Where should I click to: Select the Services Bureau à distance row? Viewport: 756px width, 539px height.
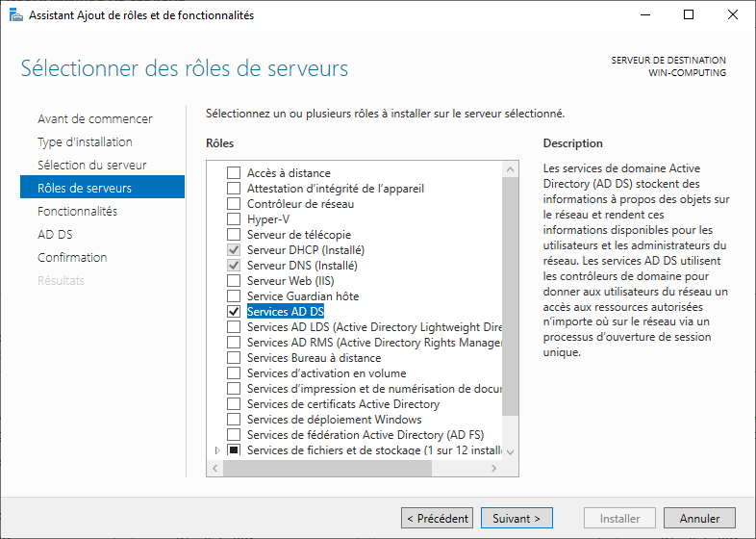(313, 358)
